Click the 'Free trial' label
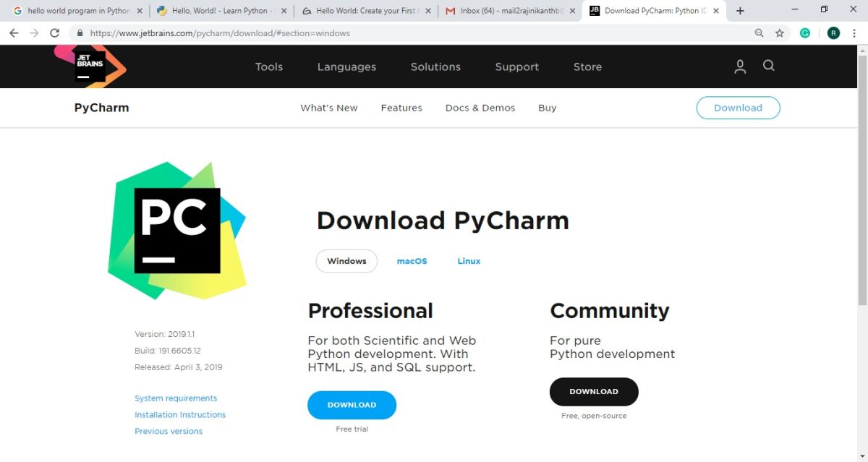Screen dimensions: 868x462 click(352, 429)
